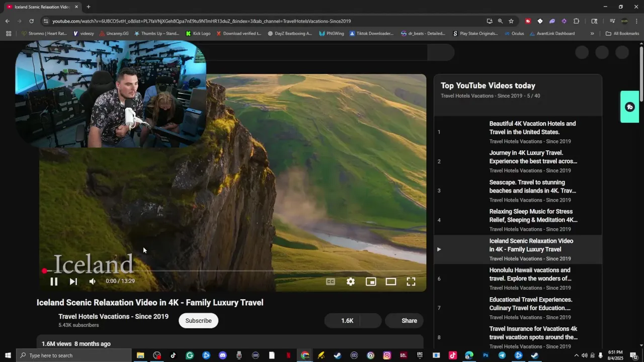Open Instagram from the taskbar
The width and height of the screenshot is (644, 362).
[x=387, y=355]
